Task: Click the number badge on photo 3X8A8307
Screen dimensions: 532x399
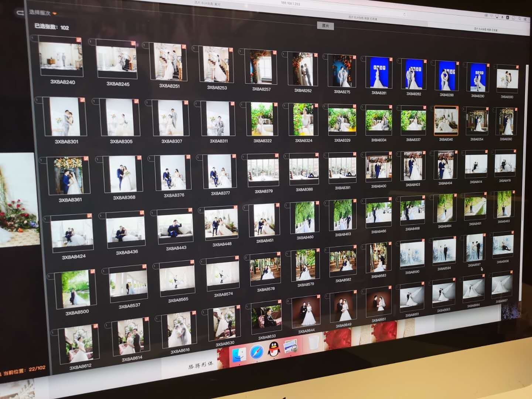Action: 149,102
